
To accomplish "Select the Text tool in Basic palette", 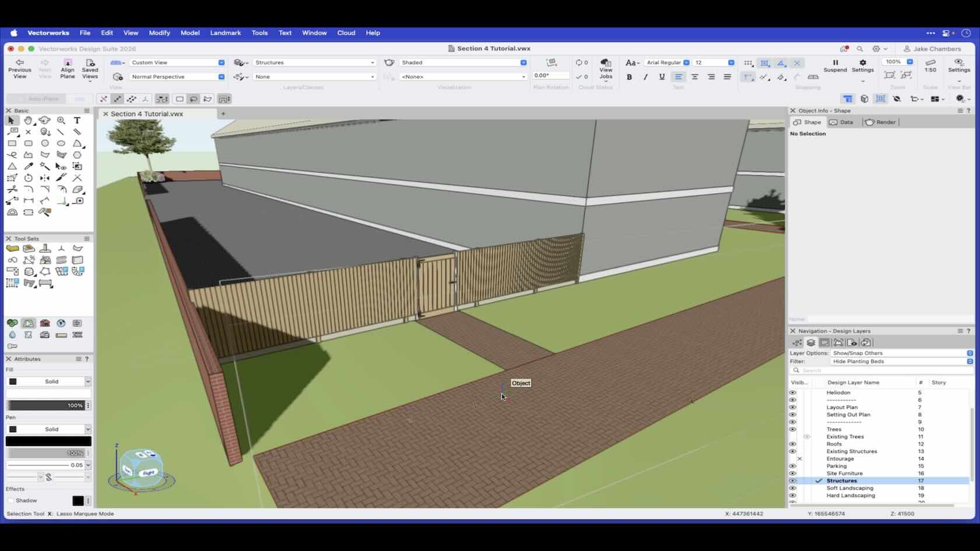I will coord(77,120).
